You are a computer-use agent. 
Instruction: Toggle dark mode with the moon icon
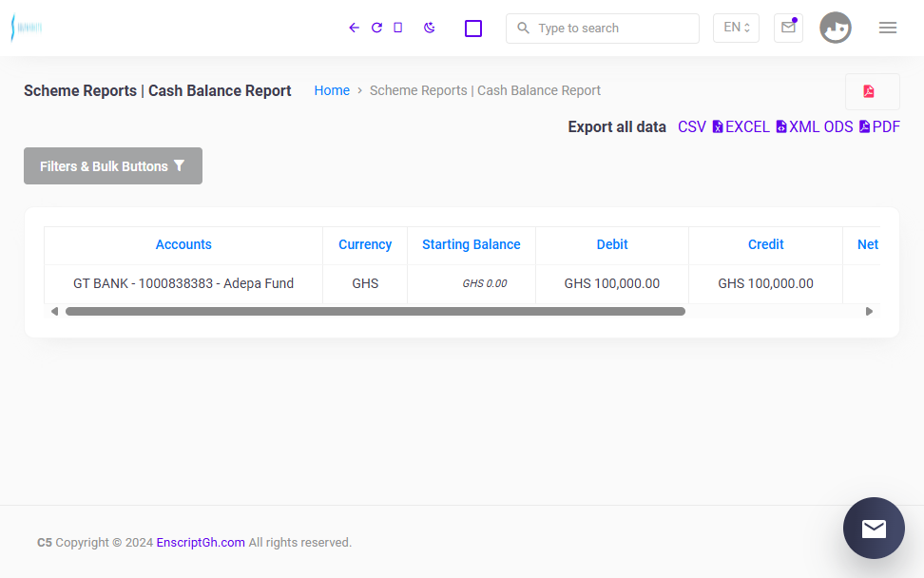point(429,28)
